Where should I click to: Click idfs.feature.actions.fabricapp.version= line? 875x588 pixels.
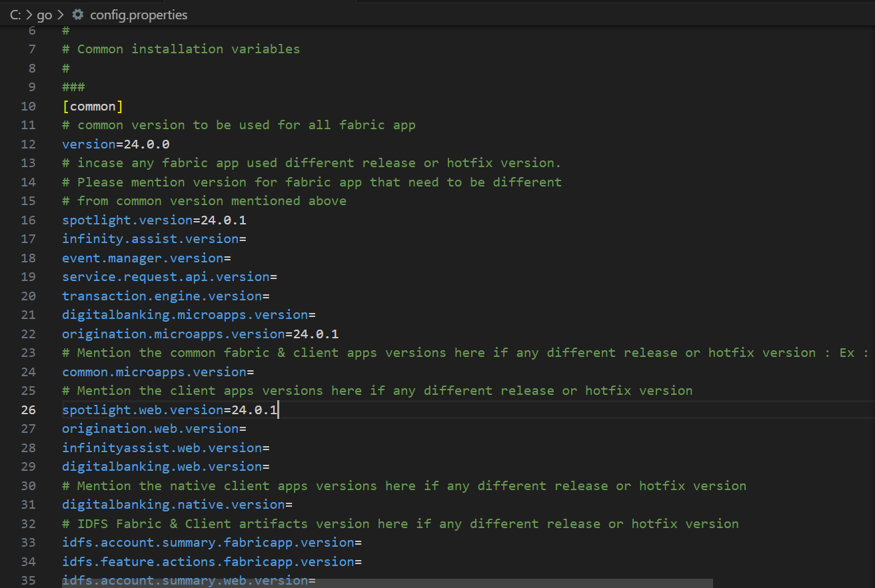(212, 561)
